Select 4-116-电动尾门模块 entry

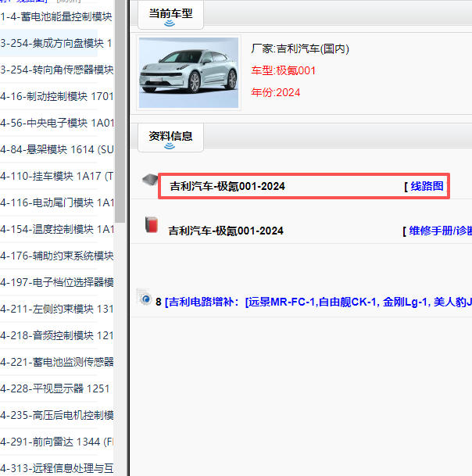(x=57, y=202)
